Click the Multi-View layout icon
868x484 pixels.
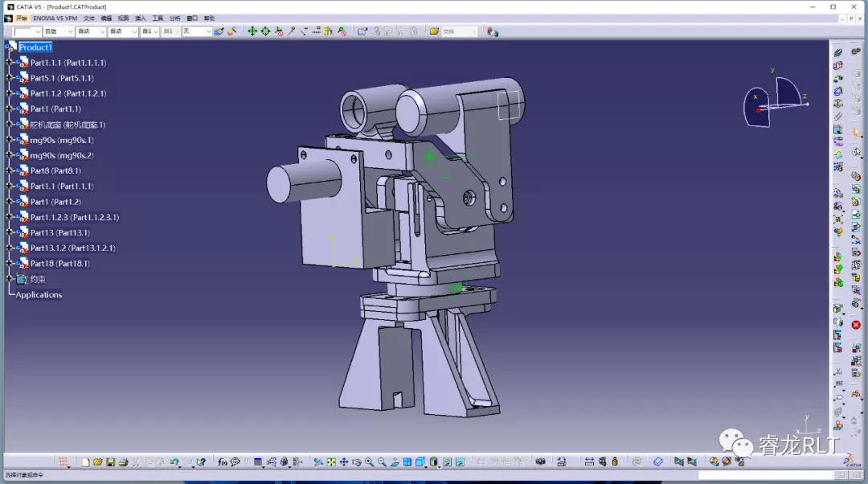[x=407, y=461]
